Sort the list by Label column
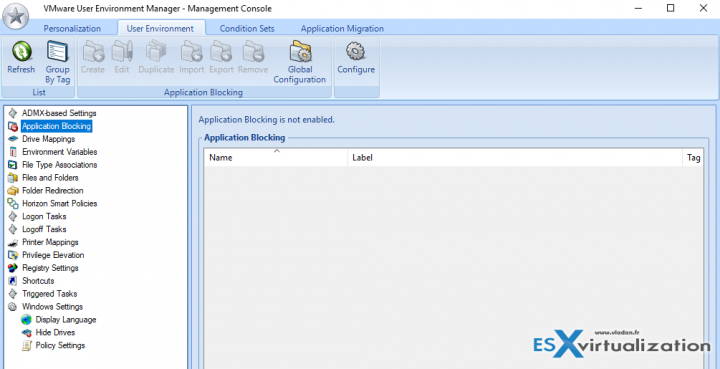The height and width of the screenshot is (369, 720). (515, 157)
